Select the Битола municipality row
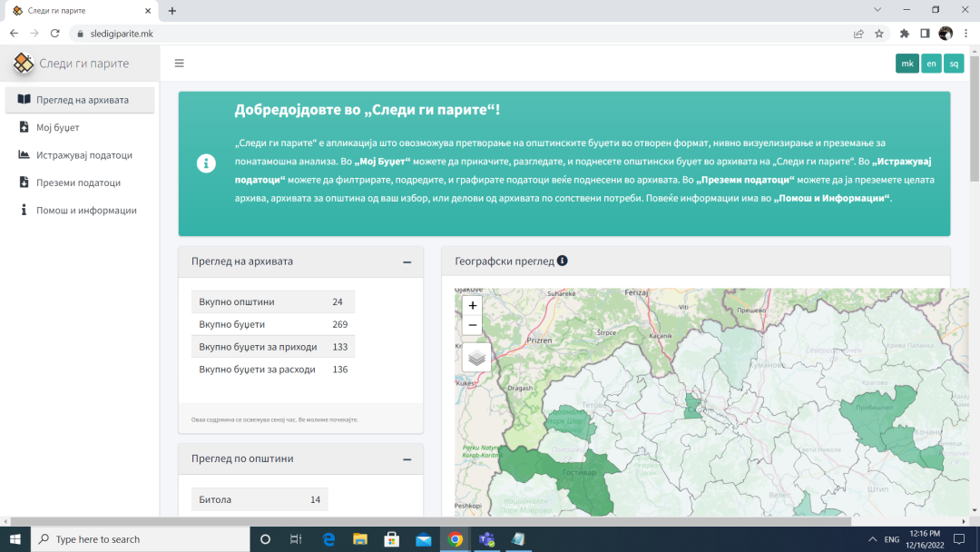Viewport: 980px width, 552px height. coord(260,499)
